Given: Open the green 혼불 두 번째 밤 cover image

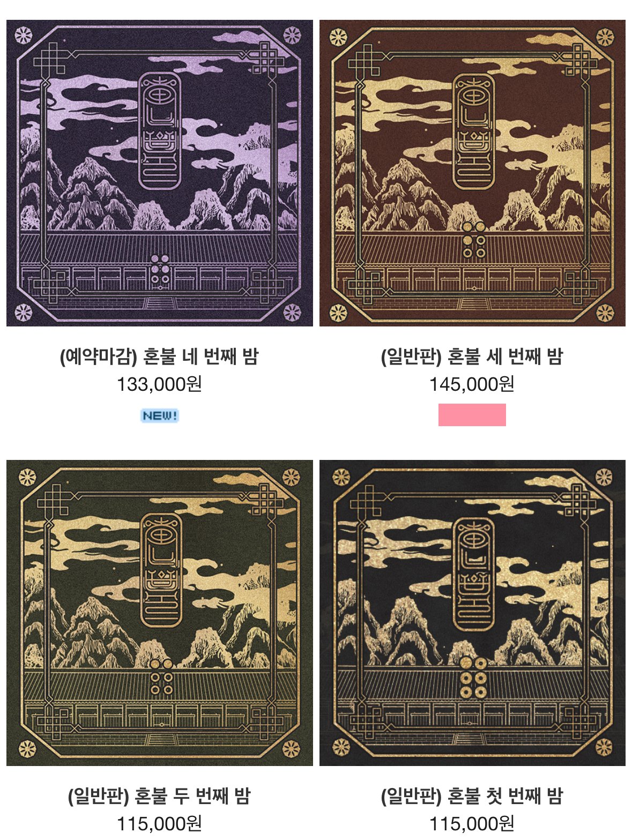Looking at the screenshot, I should point(159,613).
